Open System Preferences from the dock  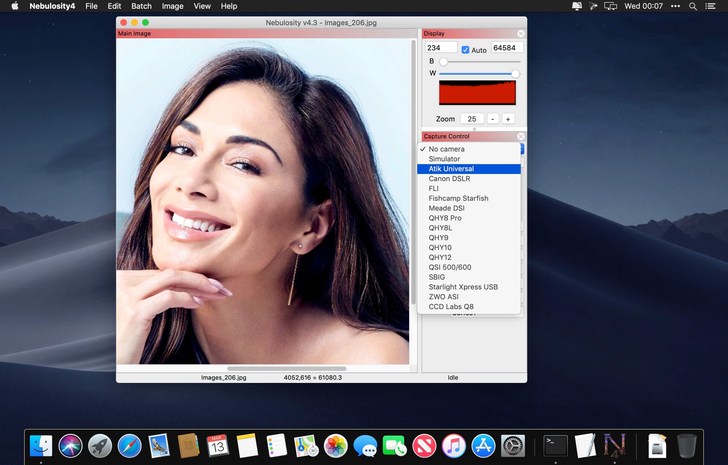click(x=513, y=446)
